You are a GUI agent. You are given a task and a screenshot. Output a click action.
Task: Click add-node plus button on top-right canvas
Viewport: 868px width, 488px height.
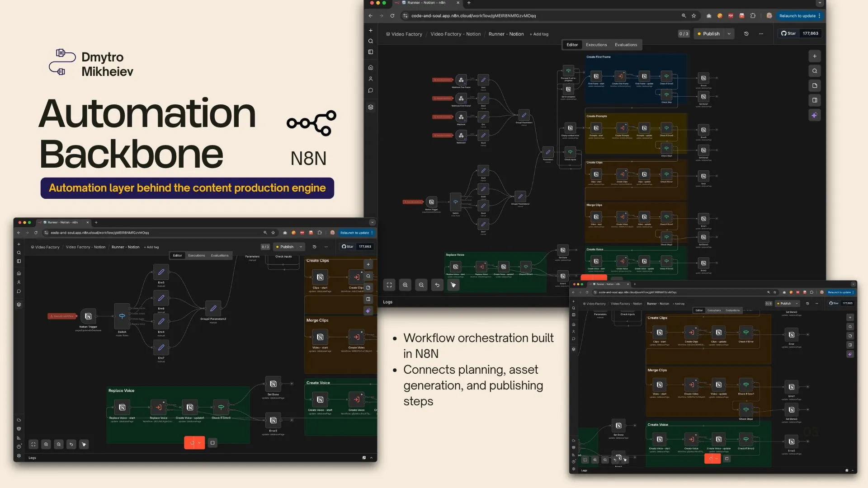(815, 56)
